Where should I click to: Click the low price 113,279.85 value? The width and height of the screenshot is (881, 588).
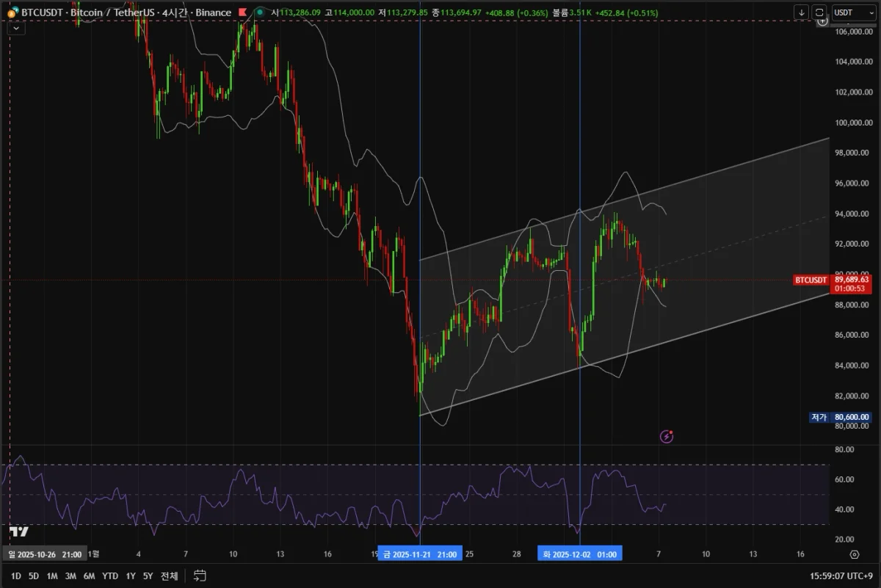coord(407,12)
